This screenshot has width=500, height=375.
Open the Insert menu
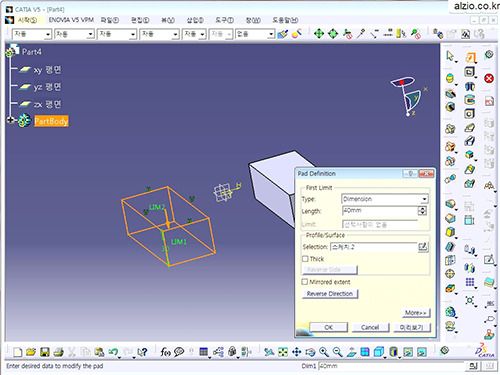pos(195,20)
